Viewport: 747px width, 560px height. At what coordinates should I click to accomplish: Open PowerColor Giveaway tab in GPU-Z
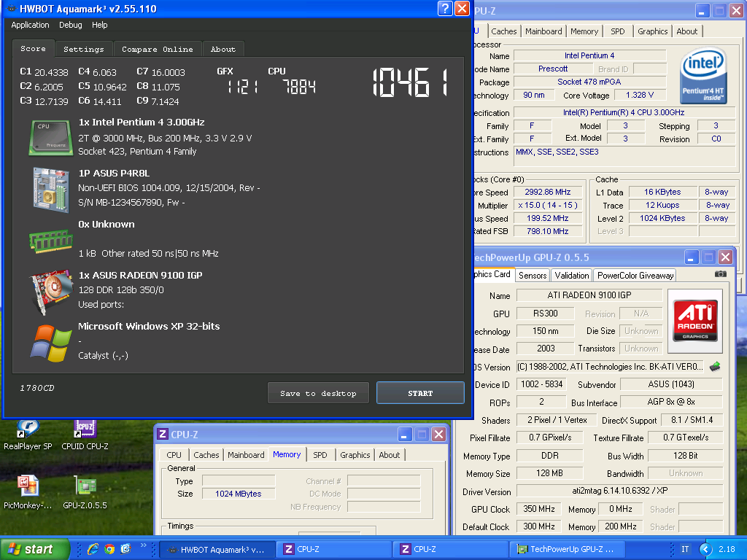[x=635, y=275]
